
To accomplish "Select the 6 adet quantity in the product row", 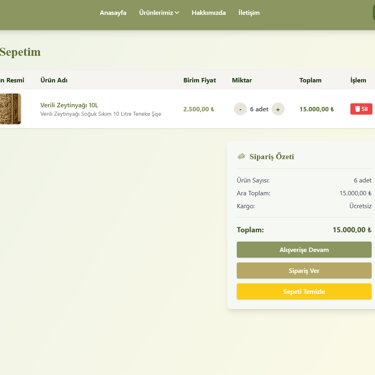I will (x=259, y=109).
